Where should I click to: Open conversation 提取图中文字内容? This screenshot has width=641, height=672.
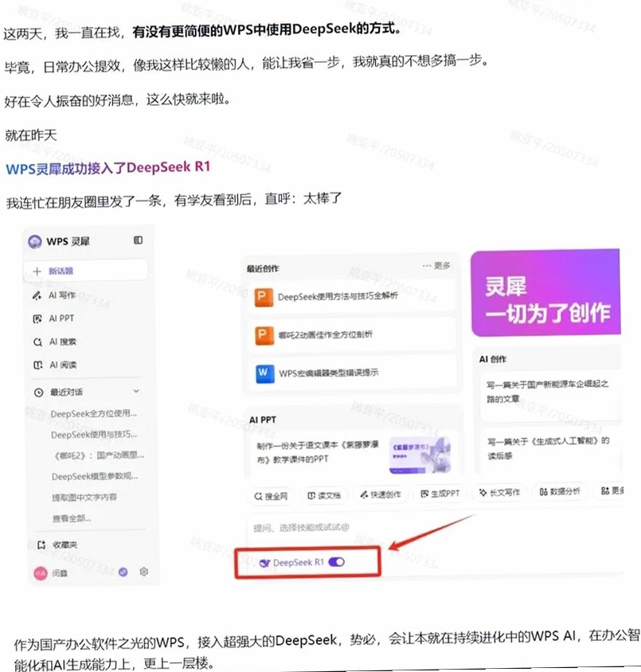point(84,497)
